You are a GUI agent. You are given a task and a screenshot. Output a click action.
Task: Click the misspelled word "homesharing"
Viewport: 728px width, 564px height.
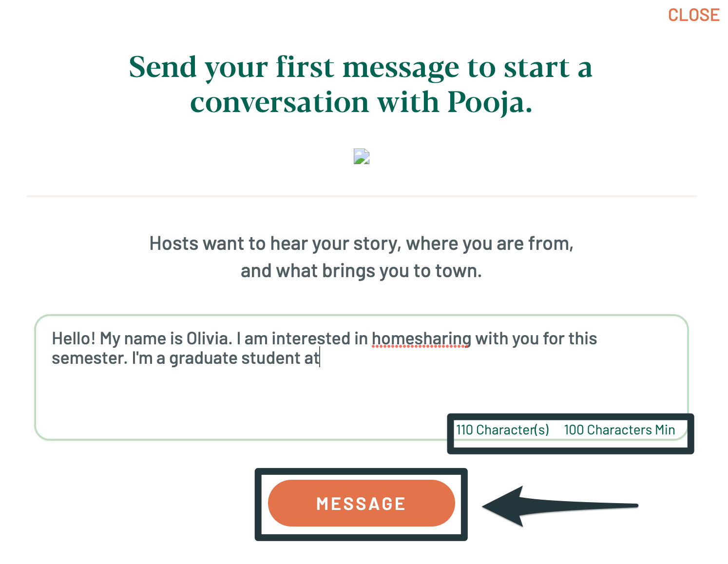point(421,339)
